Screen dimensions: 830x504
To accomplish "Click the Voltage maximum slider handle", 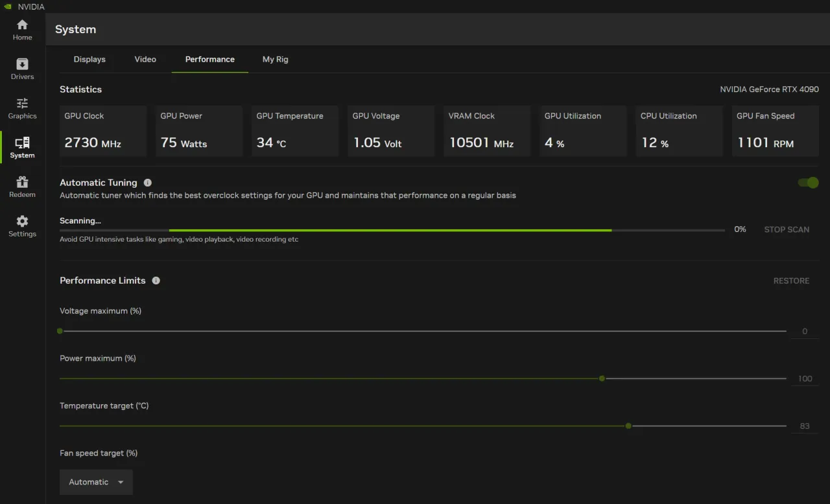I will (60, 331).
